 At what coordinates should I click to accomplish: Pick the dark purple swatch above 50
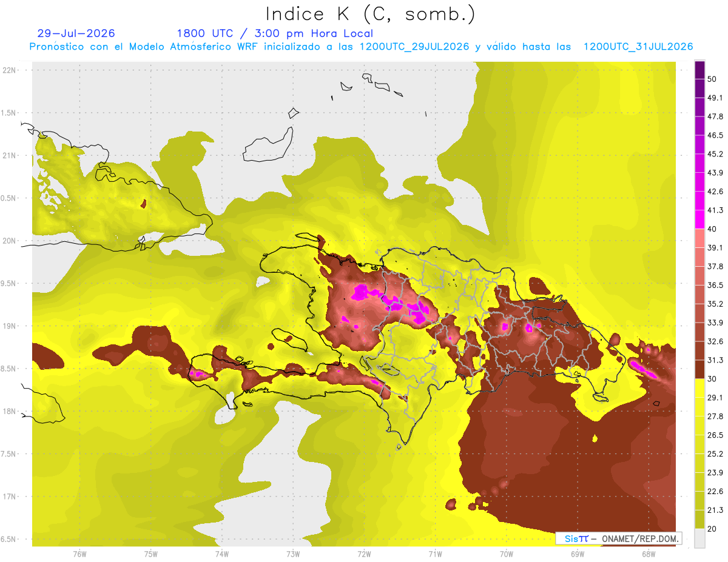coord(699,70)
